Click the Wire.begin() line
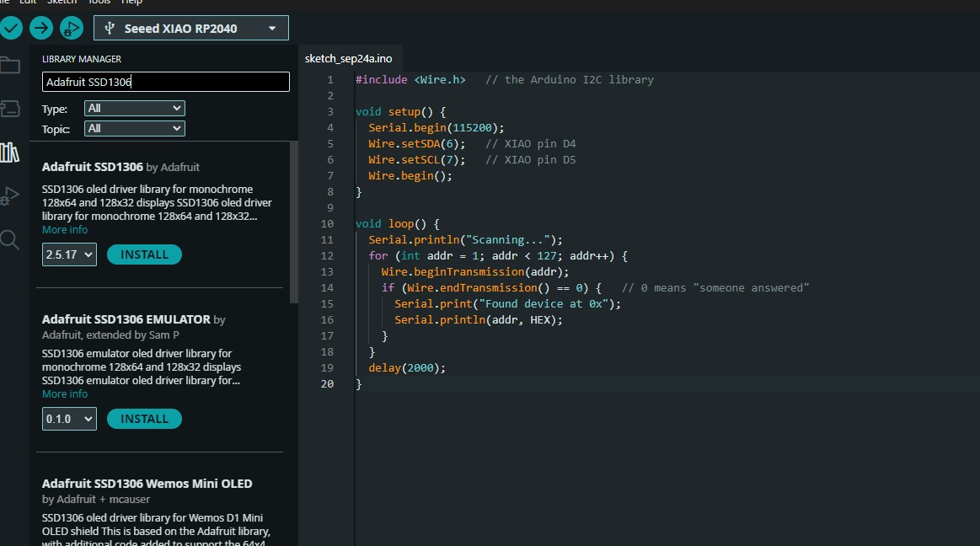 tap(410, 176)
